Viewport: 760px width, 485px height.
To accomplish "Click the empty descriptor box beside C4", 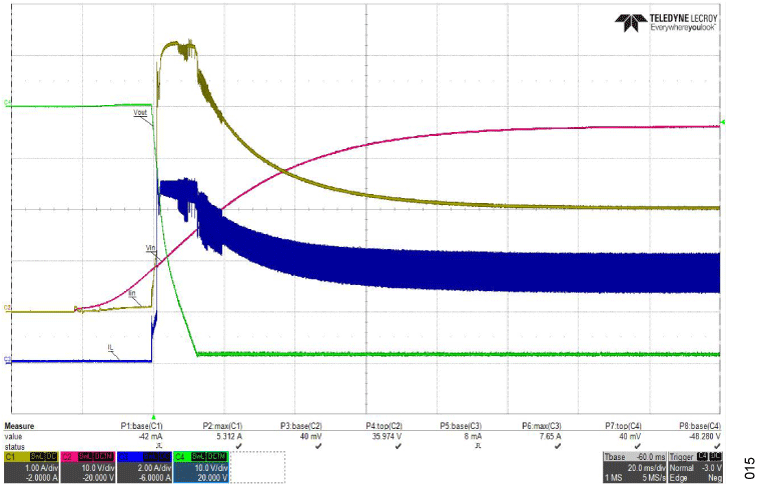I will coord(258,465).
